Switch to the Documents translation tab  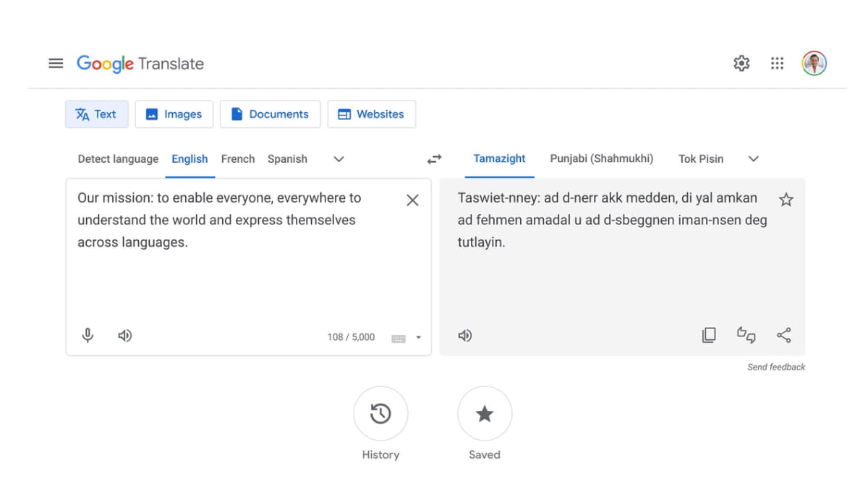click(270, 114)
